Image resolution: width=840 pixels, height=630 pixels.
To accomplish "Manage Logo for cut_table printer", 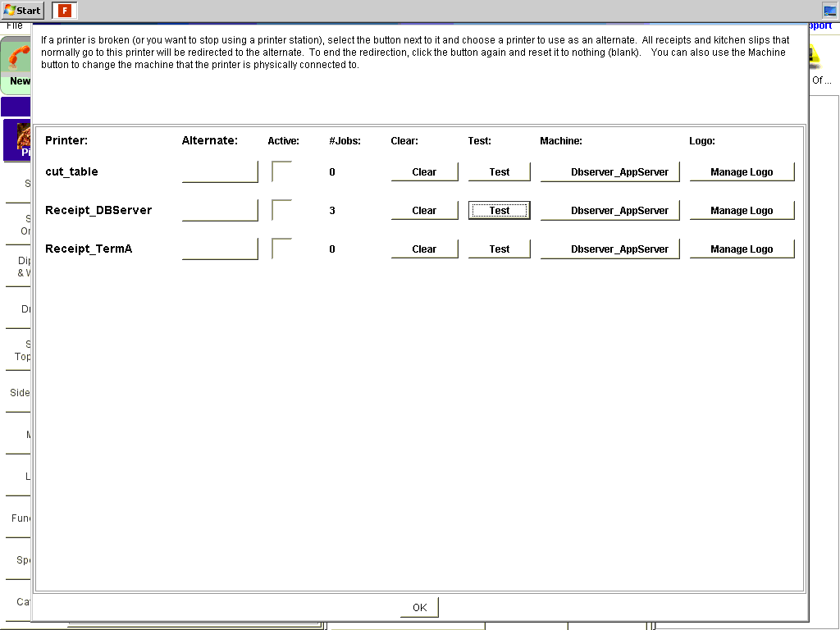I will click(x=742, y=172).
